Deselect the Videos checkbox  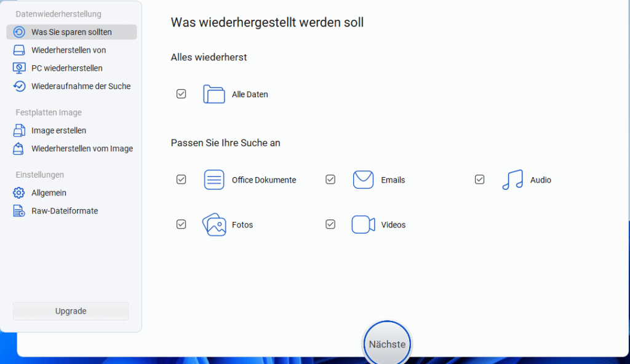click(330, 224)
